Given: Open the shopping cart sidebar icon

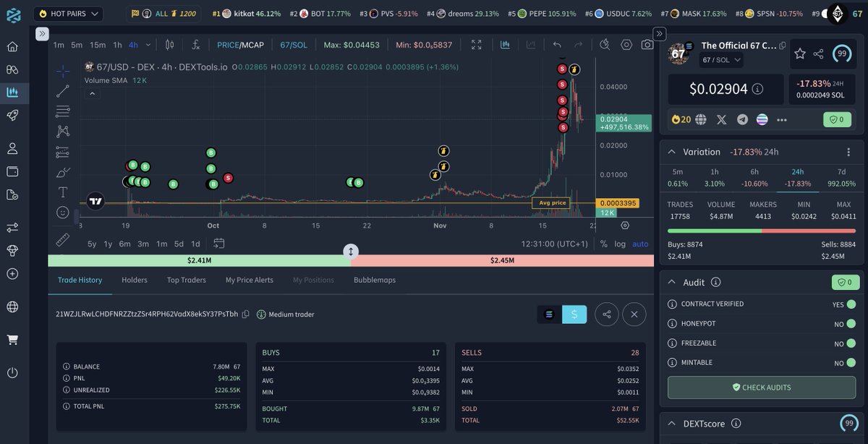Looking at the screenshot, I should pyautogui.click(x=12, y=339).
